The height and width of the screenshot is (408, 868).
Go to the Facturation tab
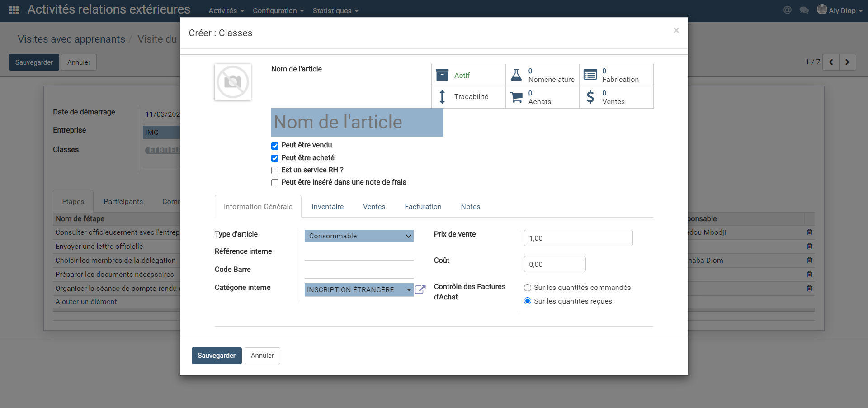423,207
